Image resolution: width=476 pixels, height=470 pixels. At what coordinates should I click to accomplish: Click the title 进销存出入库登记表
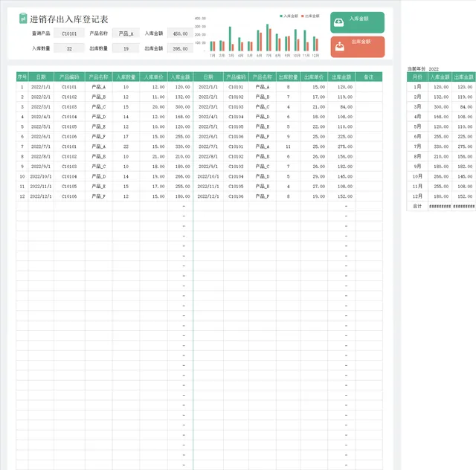69,19
